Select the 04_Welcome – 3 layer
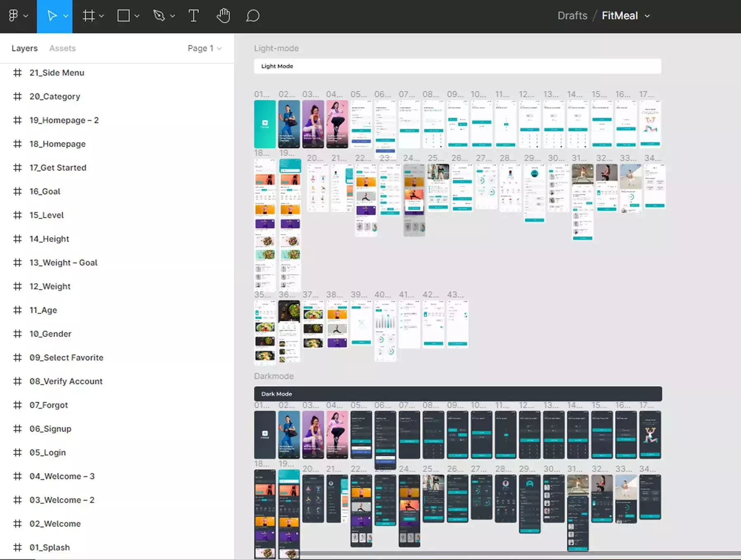 [117, 476]
